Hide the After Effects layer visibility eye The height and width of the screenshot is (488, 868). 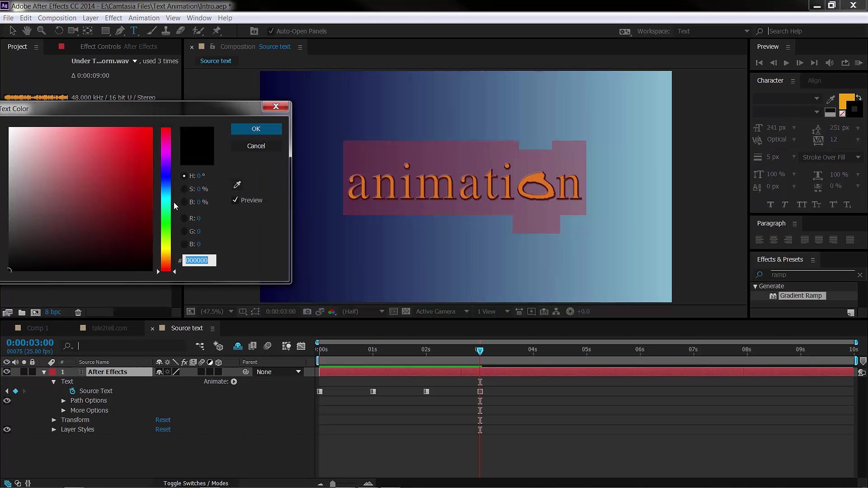tap(7, 372)
